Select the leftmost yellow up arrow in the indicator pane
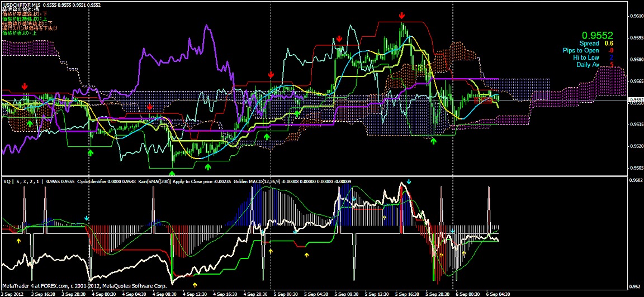The height and width of the screenshot is (297, 644). tap(18, 241)
